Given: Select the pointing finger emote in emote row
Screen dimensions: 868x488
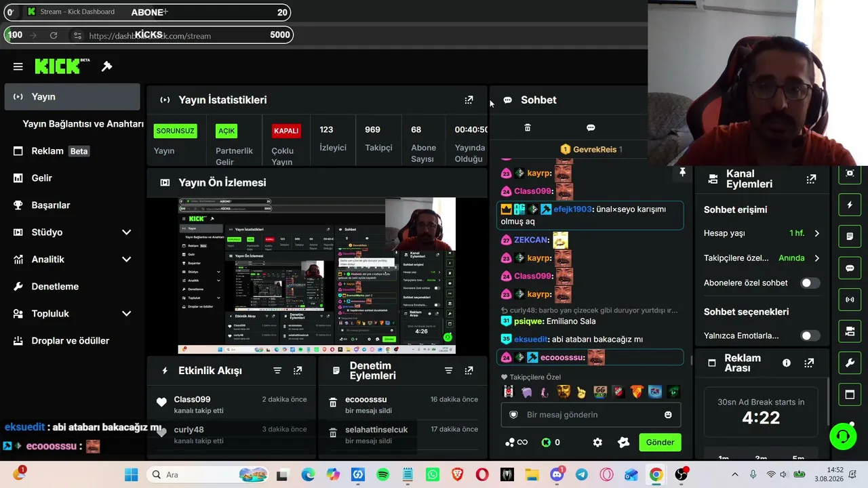Looking at the screenshot, I should [581, 392].
